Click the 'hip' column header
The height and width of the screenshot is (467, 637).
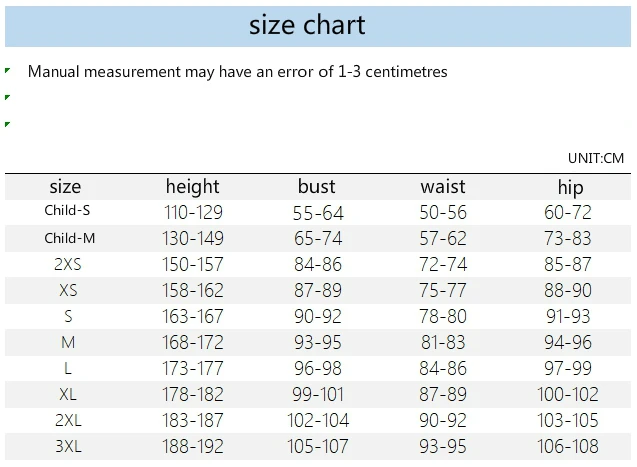(570, 188)
